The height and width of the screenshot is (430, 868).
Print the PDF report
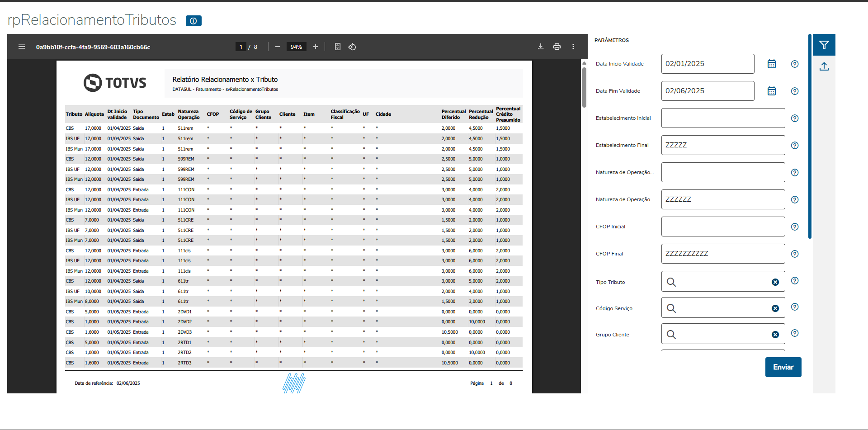[557, 47]
